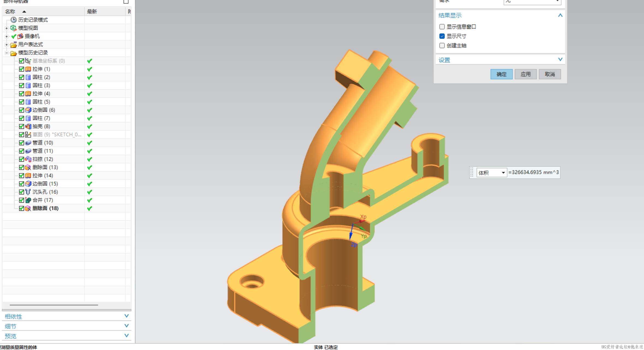The height and width of the screenshot is (350, 644).
Task: Toggle the 扫掠 (12) feature checkbox
Action: tap(22, 159)
